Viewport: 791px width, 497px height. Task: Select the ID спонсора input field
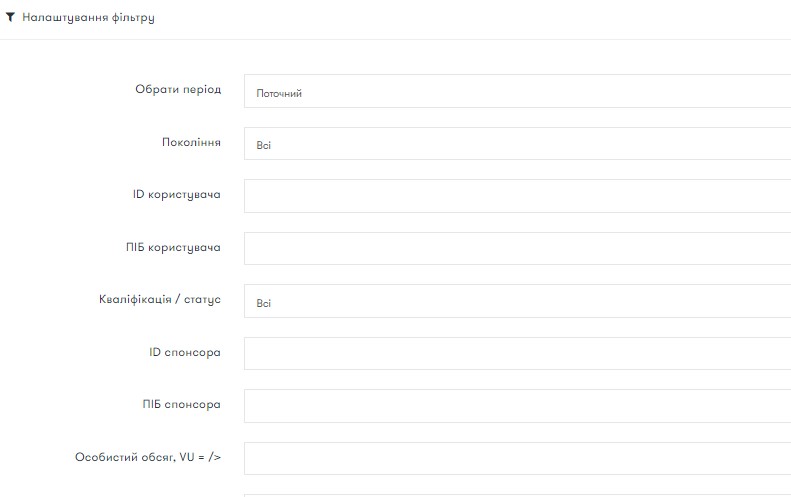518,354
